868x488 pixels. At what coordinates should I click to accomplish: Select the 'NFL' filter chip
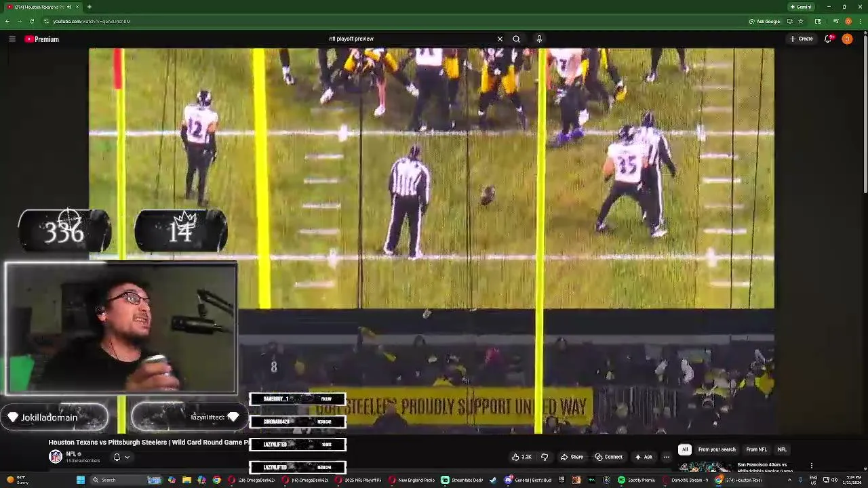[782, 449]
